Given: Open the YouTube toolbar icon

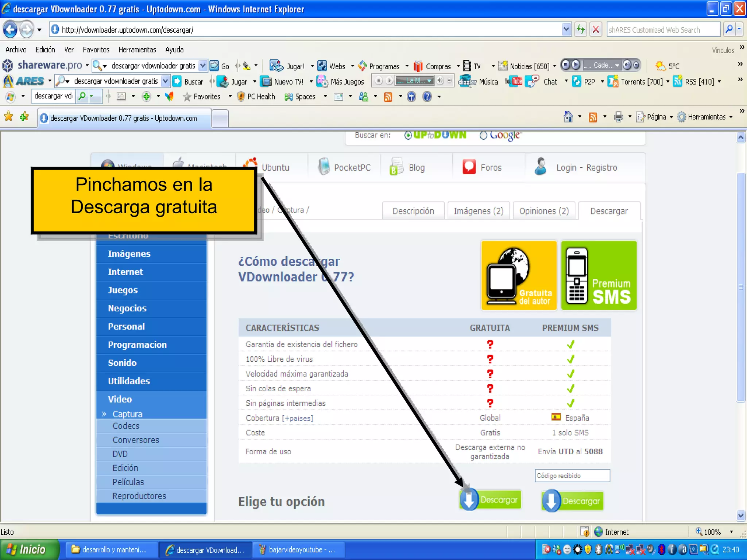Looking at the screenshot, I should point(513,81).
